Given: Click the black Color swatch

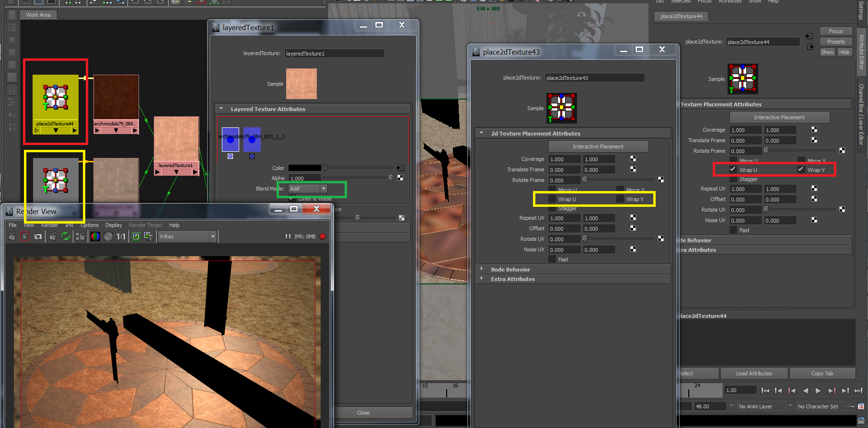Looking at the screenshot, I should coord(305,168).
